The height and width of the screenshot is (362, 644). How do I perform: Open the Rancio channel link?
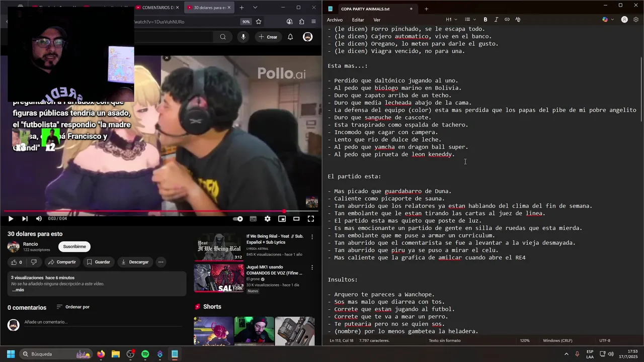pos(30,244)
